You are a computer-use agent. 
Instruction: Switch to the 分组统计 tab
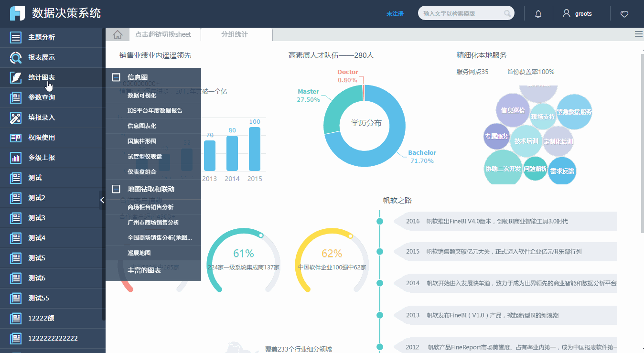click(236, 34)
